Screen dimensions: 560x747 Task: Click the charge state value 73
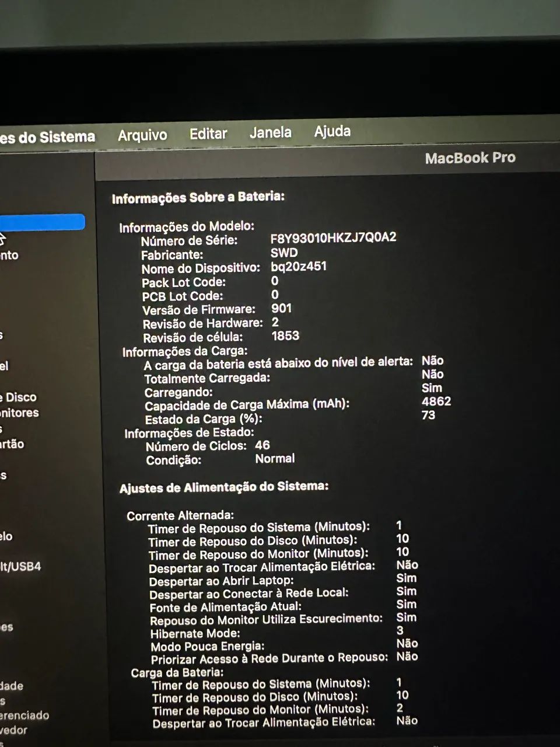tap(428, 415)
